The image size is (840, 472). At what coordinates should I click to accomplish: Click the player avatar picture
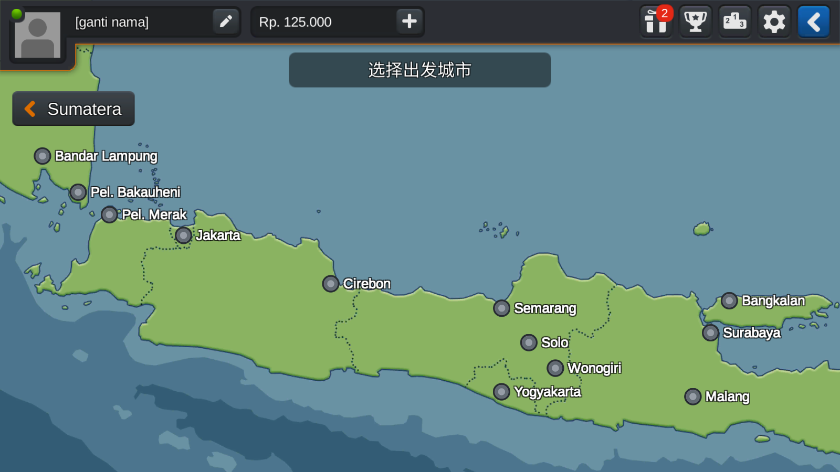(38, 36)
